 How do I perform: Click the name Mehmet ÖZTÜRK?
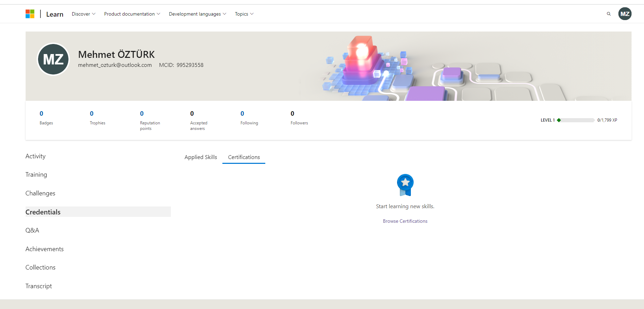[x=117, y=54]
